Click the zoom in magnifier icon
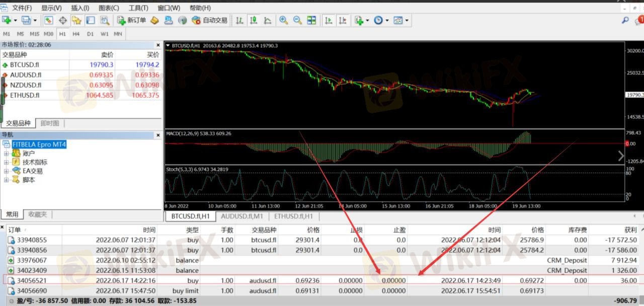 284,20
